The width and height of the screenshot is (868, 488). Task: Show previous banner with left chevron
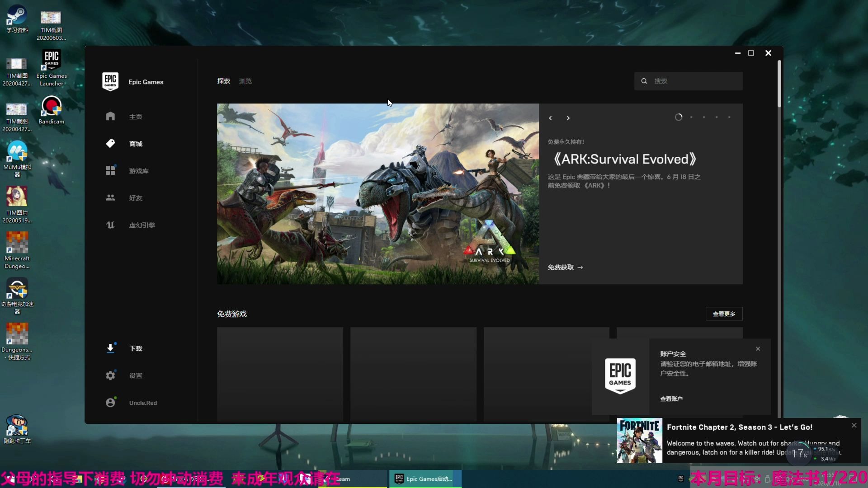click(550, 118)
